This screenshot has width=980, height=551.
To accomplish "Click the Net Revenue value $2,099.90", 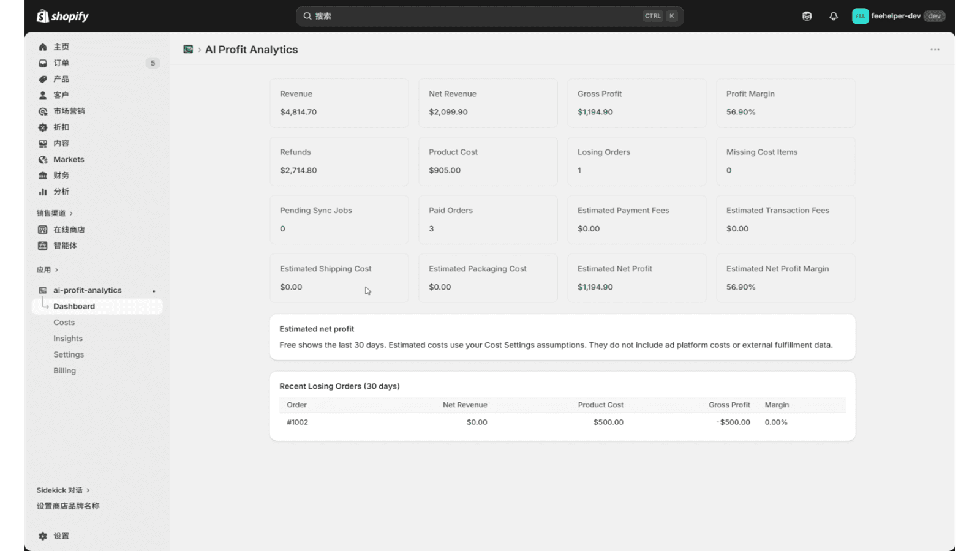I will click(x=448, y=112).
